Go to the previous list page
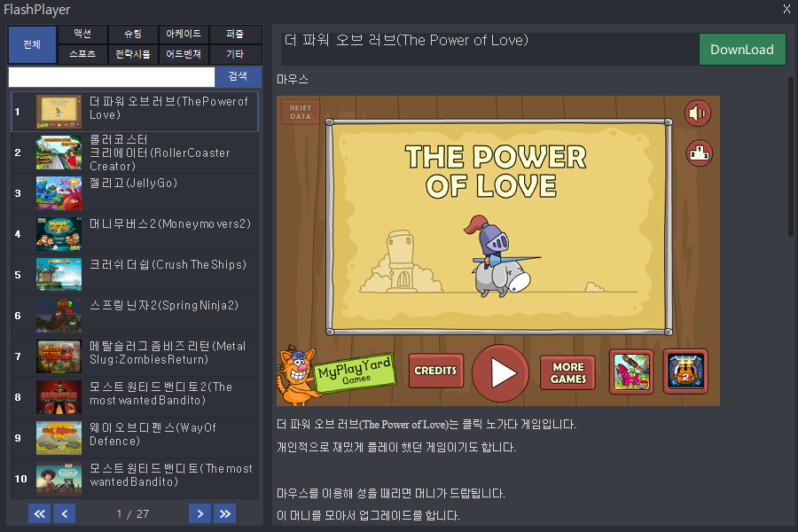The width and height of the screenshot is (798, 532). click(64, 513)
